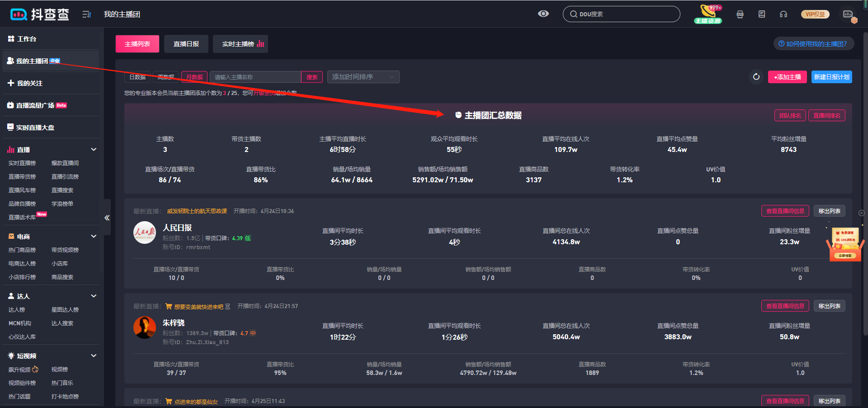The width and height of the screenshot is (868, 408).
Task: Open the headset customer service icon
Action: [x=783, y=14]
